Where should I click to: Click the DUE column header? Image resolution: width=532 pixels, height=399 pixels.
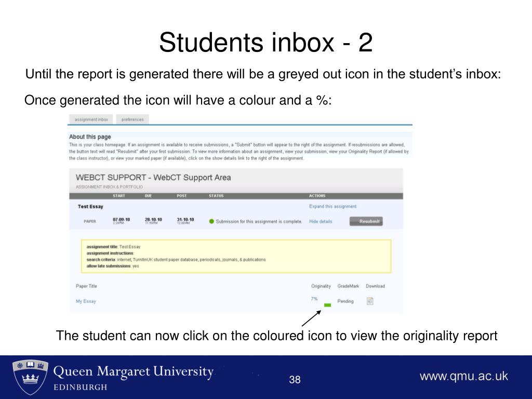tap(148, 196)
